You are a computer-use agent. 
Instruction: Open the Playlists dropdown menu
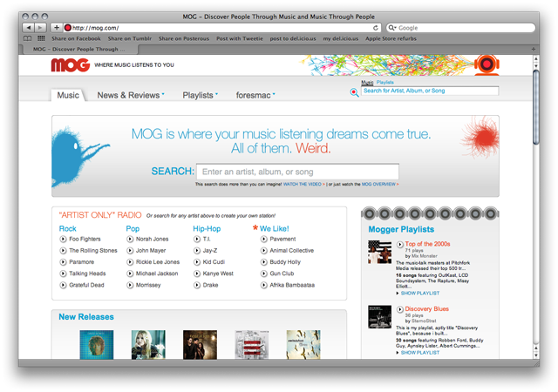click(x=200, y=95)
